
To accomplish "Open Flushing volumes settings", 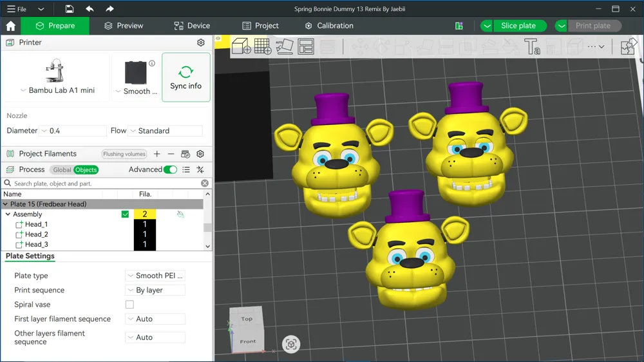I will 124,154.
